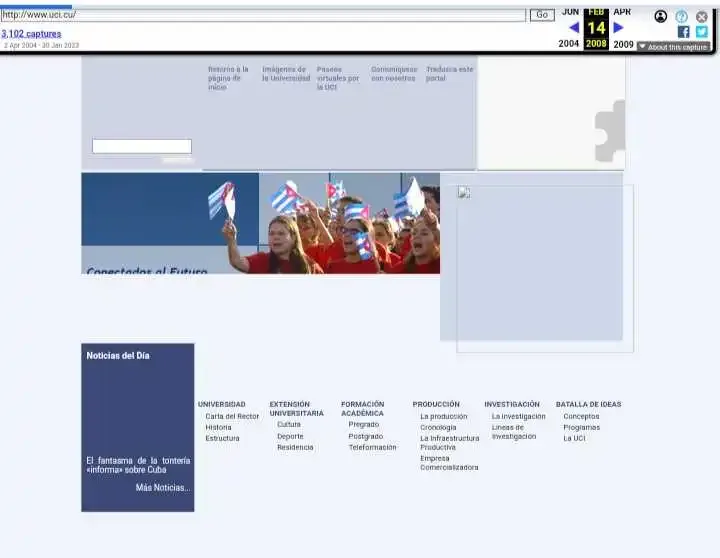Share this capture on Twitter

pyautogui.click(x=702, y=32)
